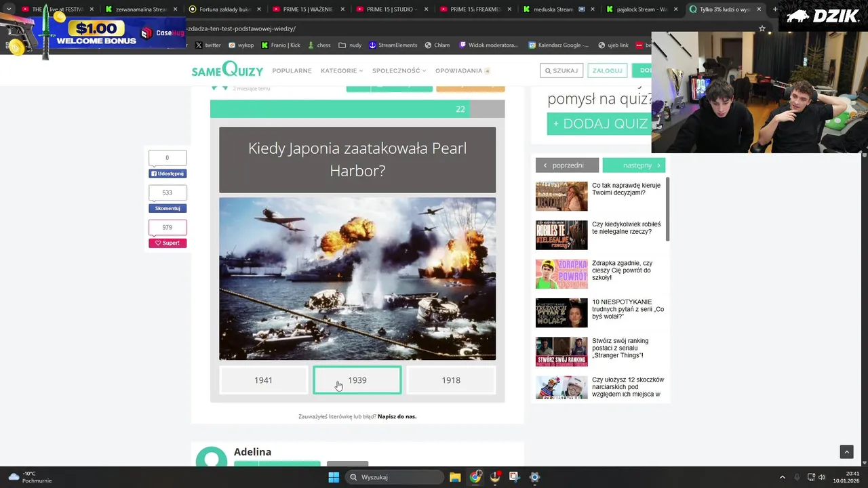Open the taskbar settings gear app
The width and height of the screenshot is (868, 488).
[534, 477]
